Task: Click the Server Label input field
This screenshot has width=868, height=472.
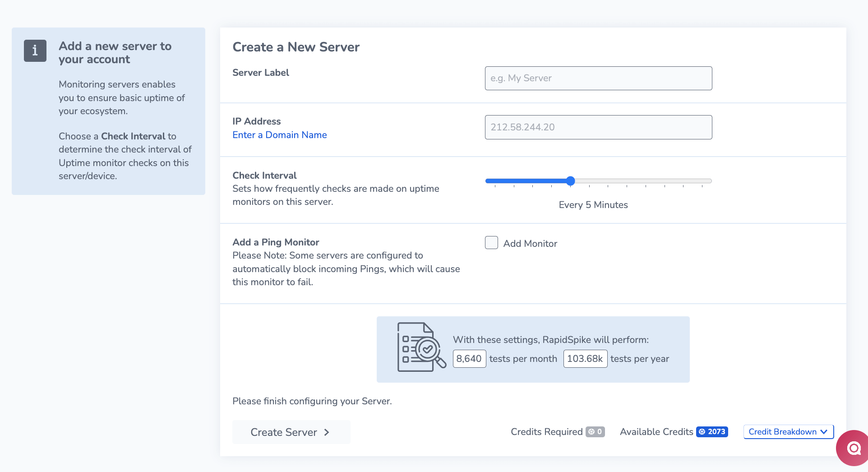Action: (x=598, y=78)
